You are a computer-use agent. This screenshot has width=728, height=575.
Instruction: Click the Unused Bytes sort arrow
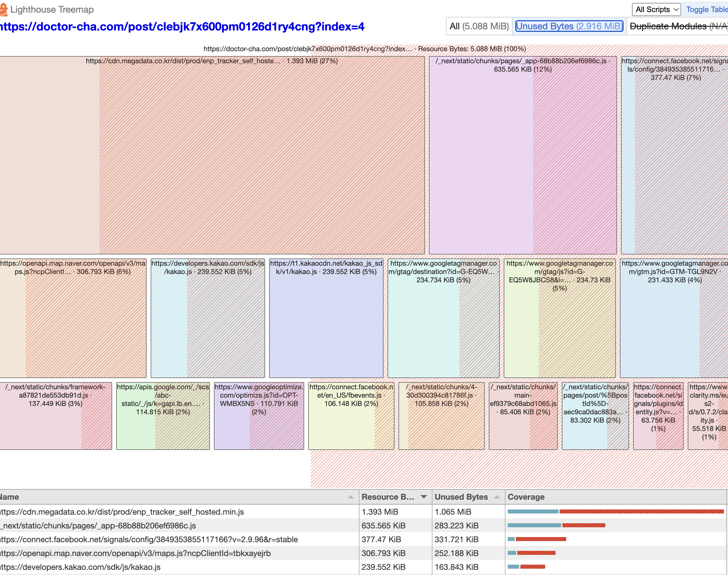point(497,497)
